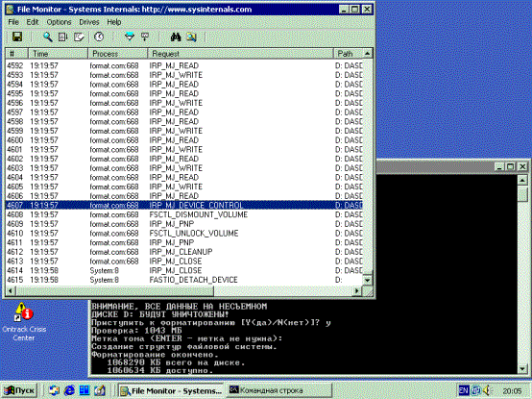
Task: Open Find with the binoculars icon
Action: pos(176,37)
